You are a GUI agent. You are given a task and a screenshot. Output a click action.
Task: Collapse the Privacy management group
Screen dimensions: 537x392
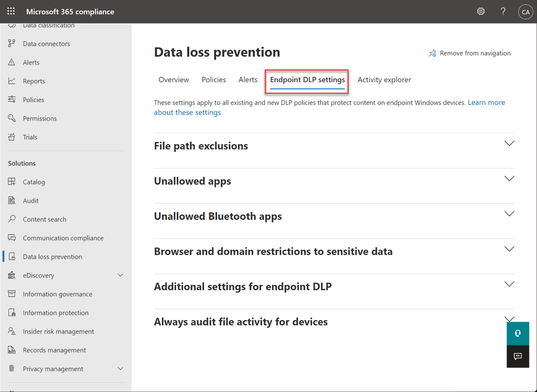point(120,368)
